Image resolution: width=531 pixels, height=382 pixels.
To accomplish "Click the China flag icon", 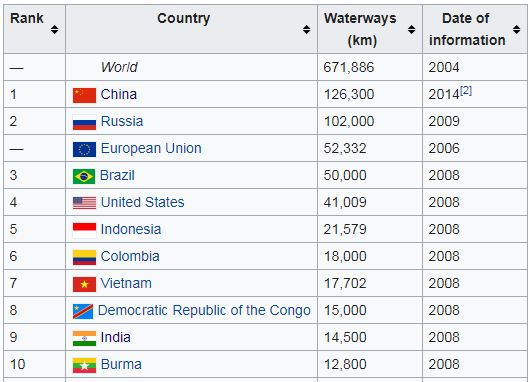I will pos(84,95).
